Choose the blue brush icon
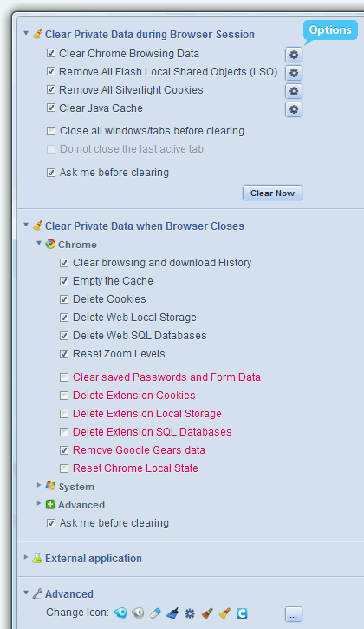364x629 pixels. pyautogui.click(x=172, y=613)
